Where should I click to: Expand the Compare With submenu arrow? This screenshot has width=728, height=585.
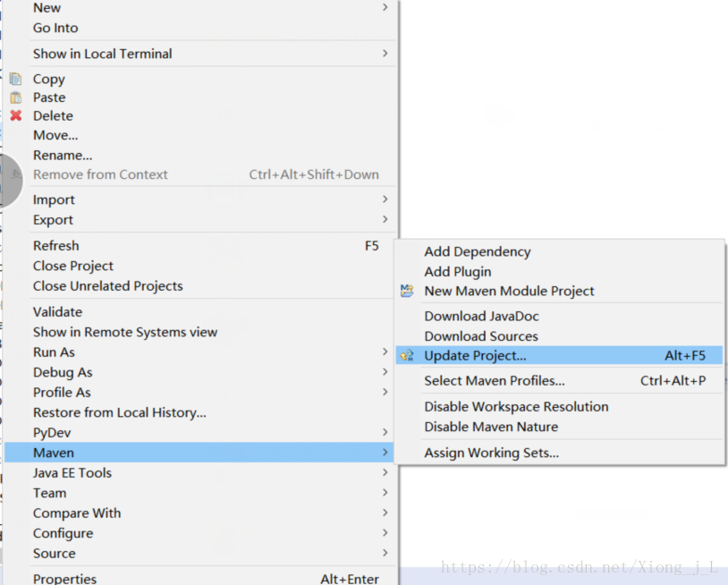click(x=385, y=513)
